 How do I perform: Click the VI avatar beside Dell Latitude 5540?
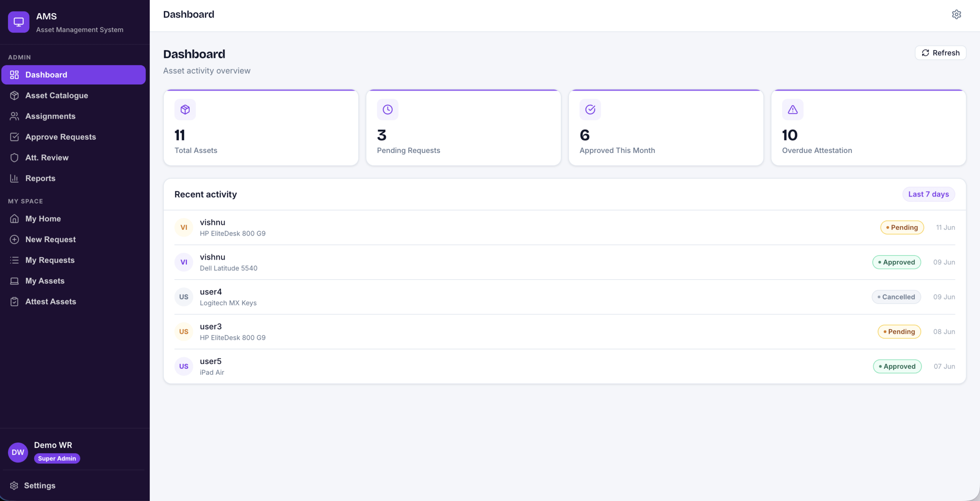(184, 262)
